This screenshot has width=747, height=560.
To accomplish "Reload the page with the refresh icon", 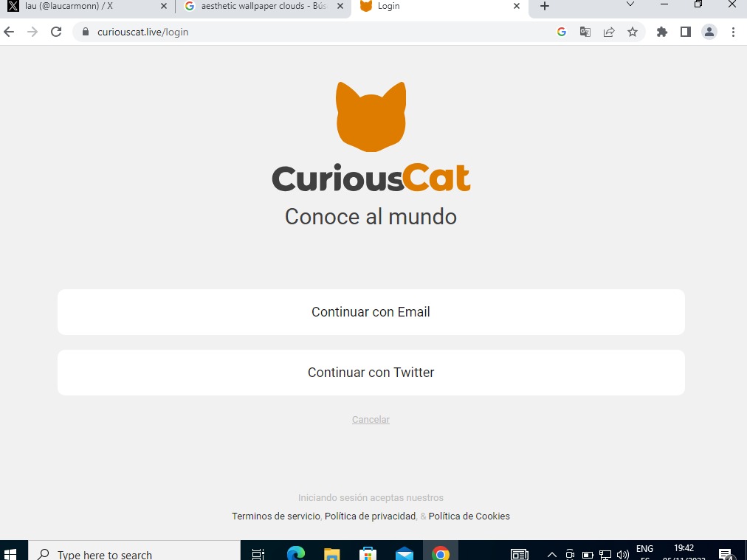I will click(56, 32).
